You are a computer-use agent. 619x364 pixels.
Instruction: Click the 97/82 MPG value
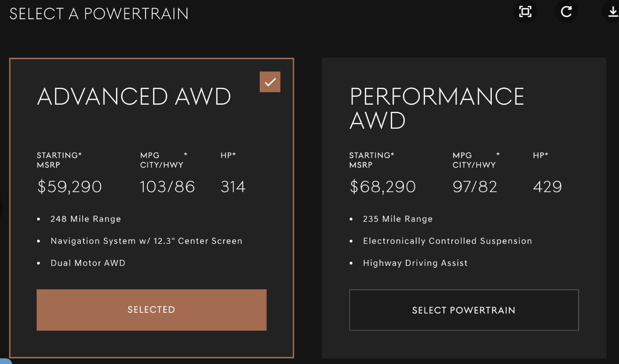(475, 187)
